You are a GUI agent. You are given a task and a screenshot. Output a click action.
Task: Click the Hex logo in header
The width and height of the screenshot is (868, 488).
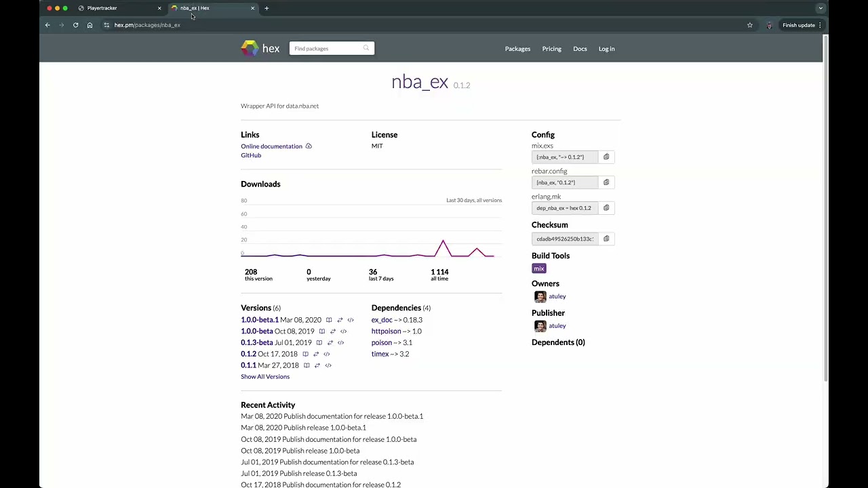pos(260,48)
